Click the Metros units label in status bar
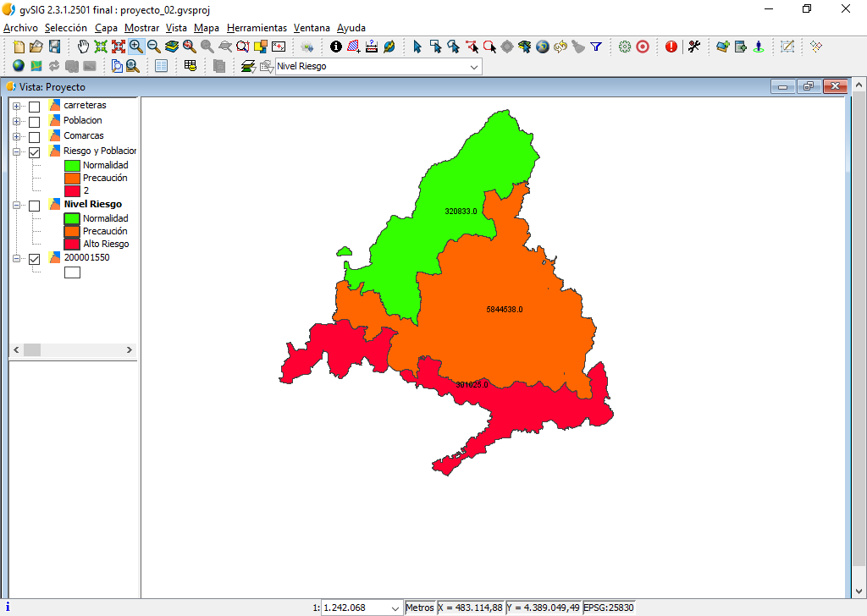867x616 pixels. 420,608
